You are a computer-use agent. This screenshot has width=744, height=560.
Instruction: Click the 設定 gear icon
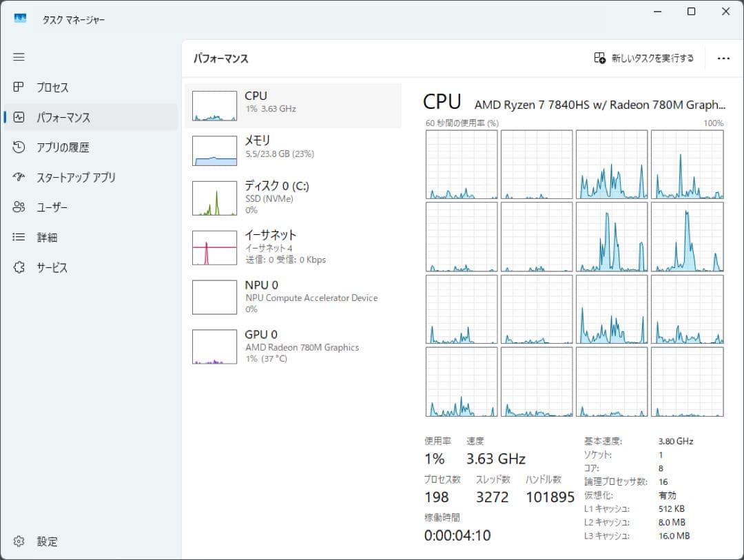point(19,541)
